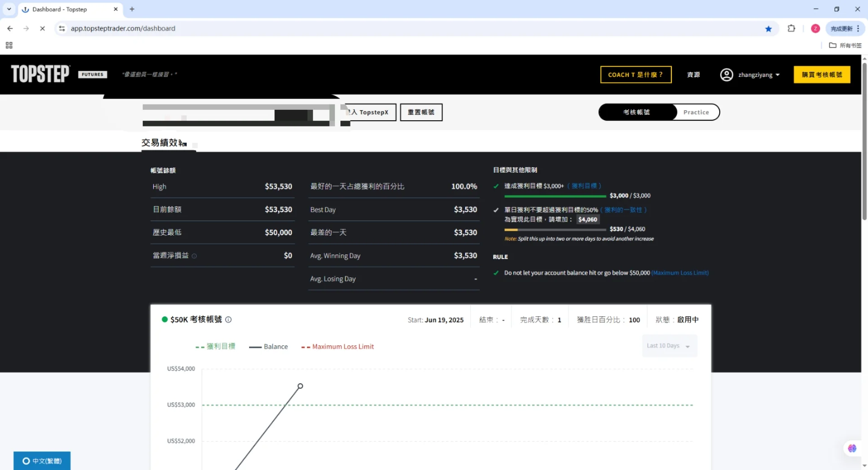
Task: Click the FUTURES badge
Action: click(x=93, y=75)
